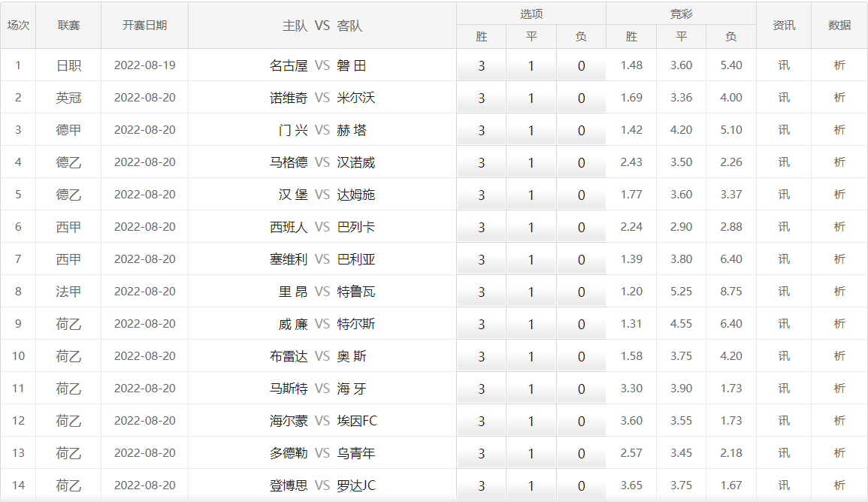
Task: Select draw 1 for 马斯特 VS 海牙
Action: pos(531,389)
